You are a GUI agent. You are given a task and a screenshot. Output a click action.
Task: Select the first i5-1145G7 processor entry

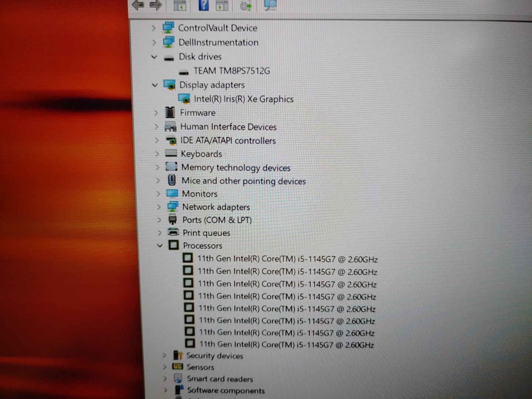tap(287, 259)
